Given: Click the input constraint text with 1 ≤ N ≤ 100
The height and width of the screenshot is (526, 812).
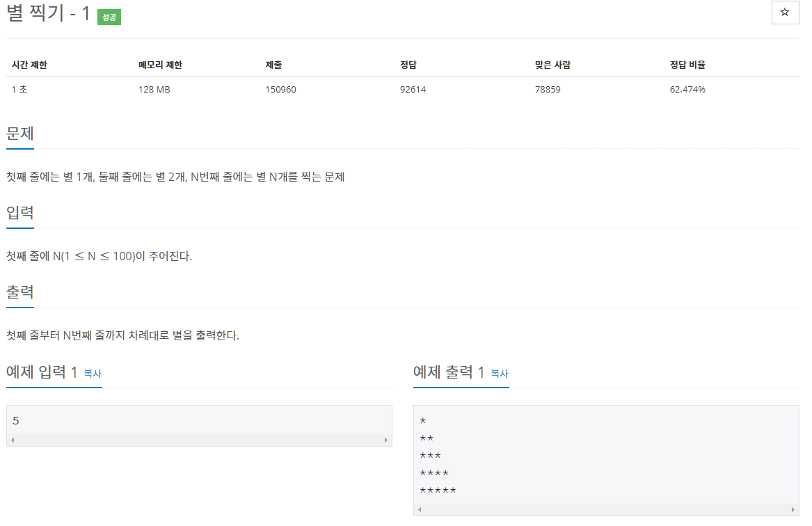Looking at the screenshot, I should tap(99, 256).
